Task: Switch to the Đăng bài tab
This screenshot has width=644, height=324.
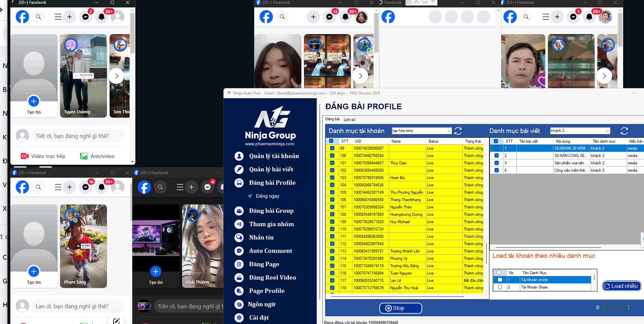Action: point(332,119)
